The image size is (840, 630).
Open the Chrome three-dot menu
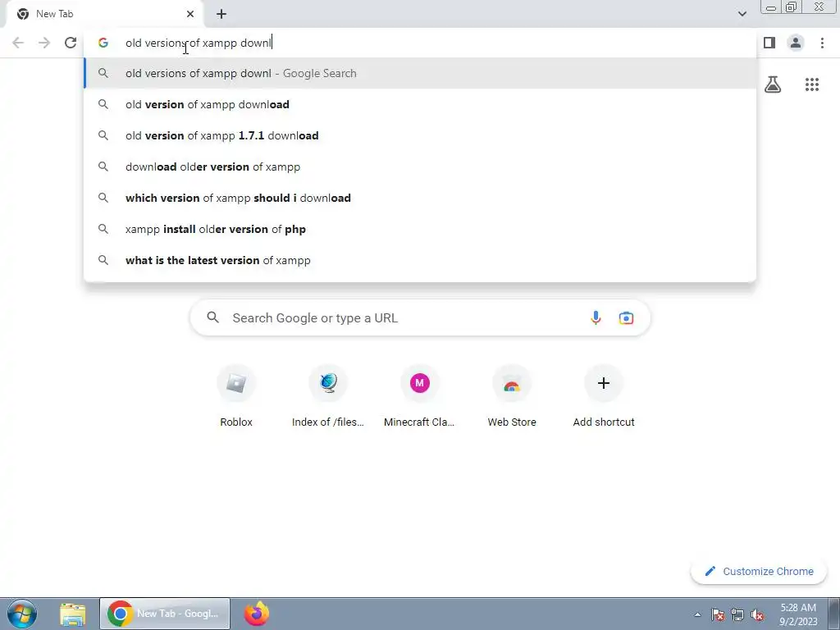[x=822, y=43]
